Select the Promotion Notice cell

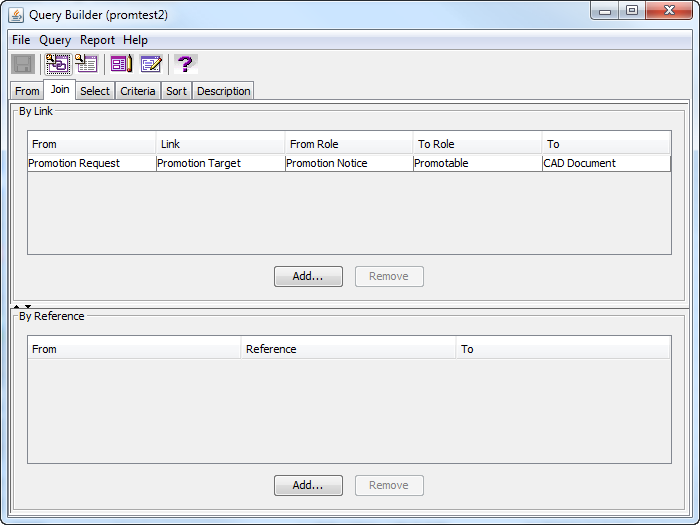pos(350,163)
